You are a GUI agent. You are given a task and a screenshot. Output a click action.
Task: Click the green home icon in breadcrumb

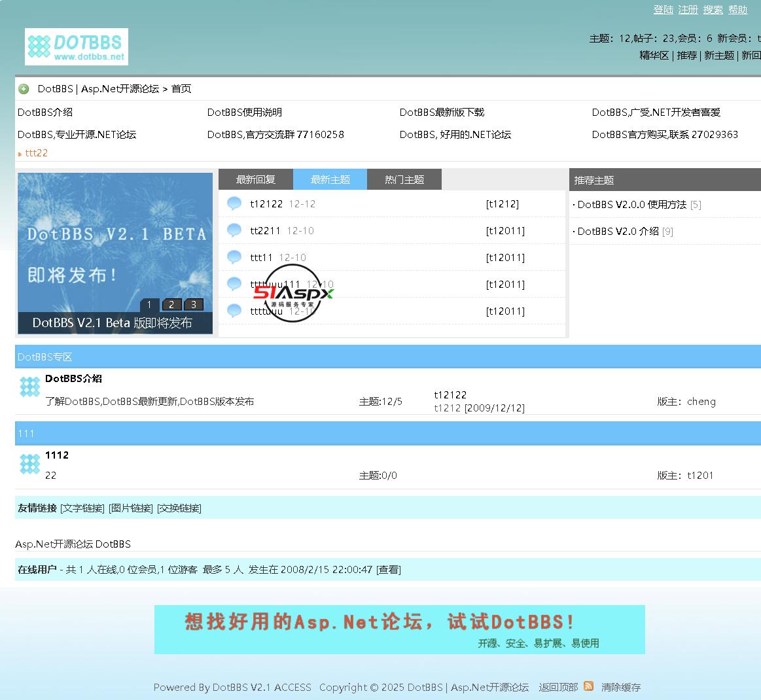[24, 89]
